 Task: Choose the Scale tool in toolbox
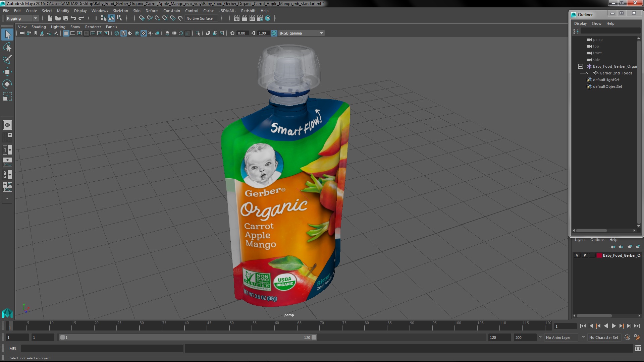7,97
